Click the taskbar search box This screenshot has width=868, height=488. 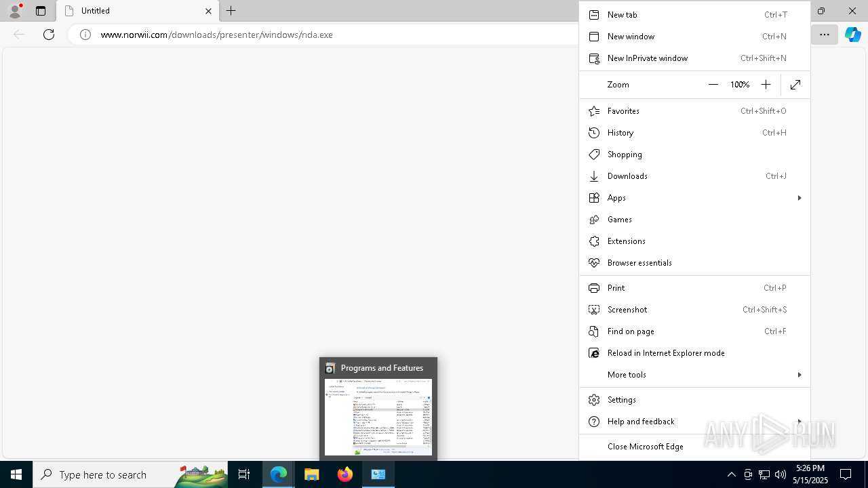(x=130, y=474)
